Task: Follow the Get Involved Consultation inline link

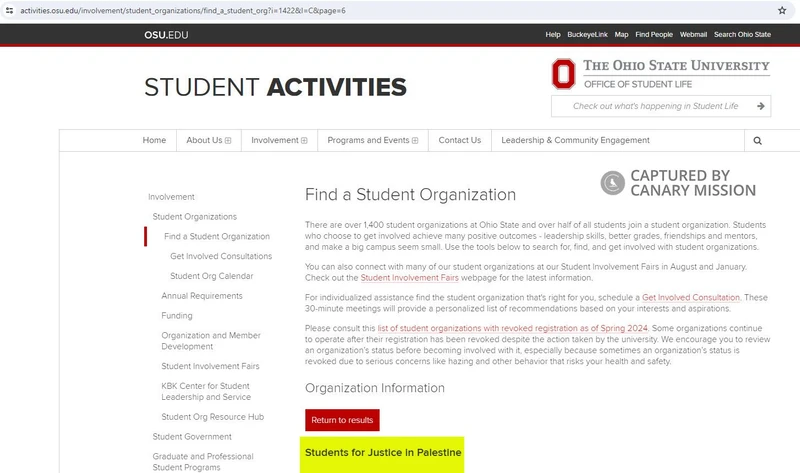Action: coord(691,297)
